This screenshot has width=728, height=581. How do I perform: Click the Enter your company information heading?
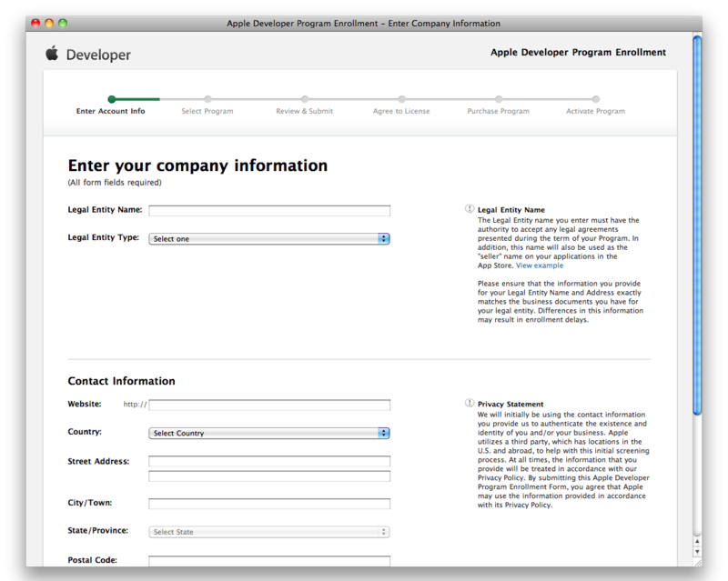[197, 165]
